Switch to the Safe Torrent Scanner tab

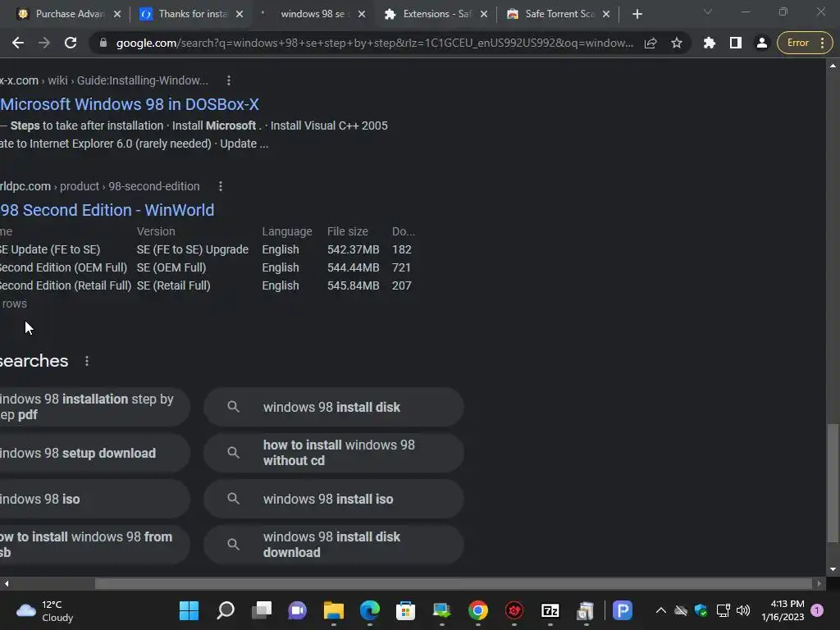pos(558,14)
